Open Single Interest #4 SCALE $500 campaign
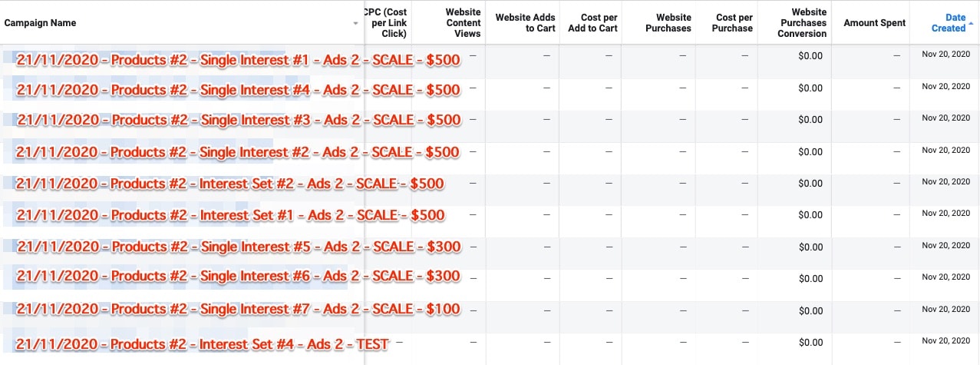The height and width of the screenshot is (365, 980). [238, 91]
